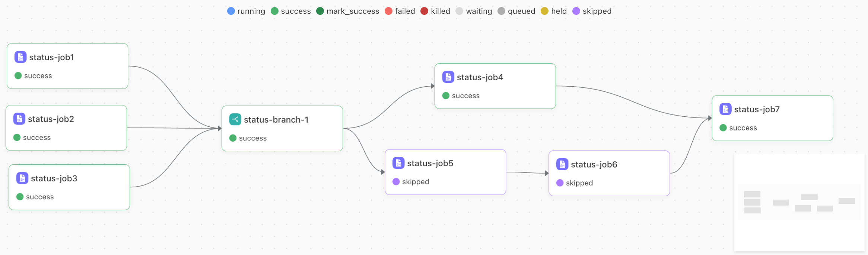Click the queued legend label
This screenshot has height=255, width=868.
(x=521, y=11)
